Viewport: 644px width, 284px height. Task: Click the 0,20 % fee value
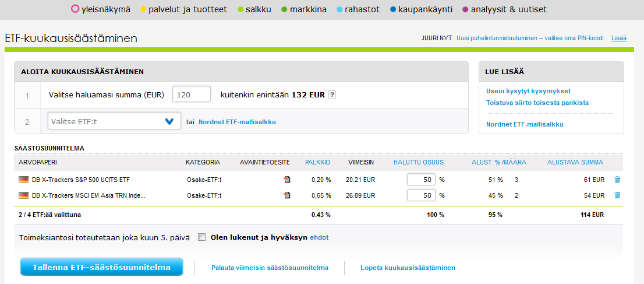pos(321,180)
